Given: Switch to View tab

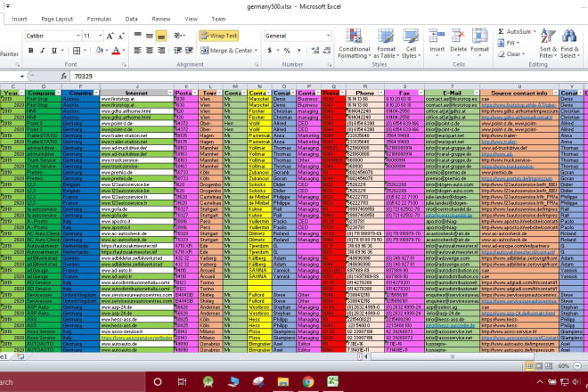Looking at the screenshot, I should pos(191,19).
